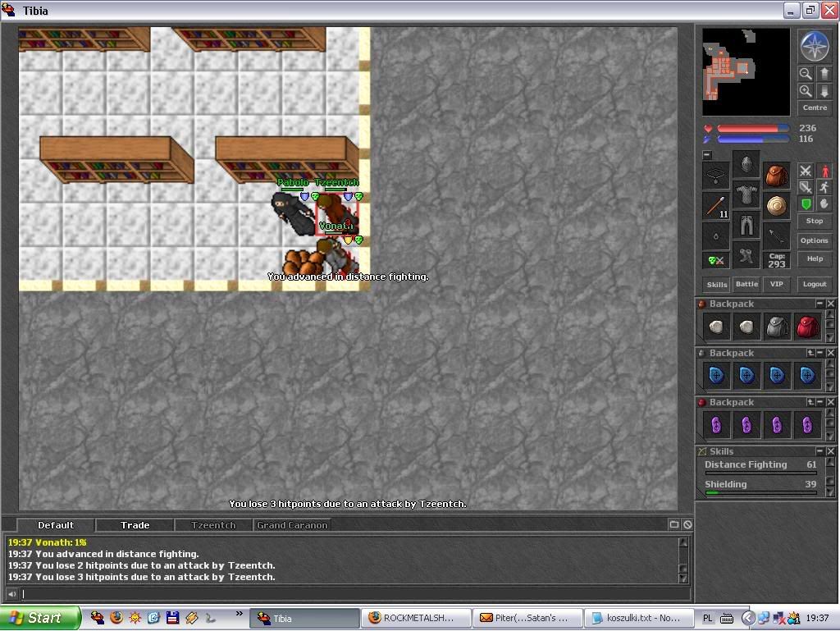Open the Tzeentch private chat tab
The width and height of the screenshot is (840, 631).
pos(213,525)
